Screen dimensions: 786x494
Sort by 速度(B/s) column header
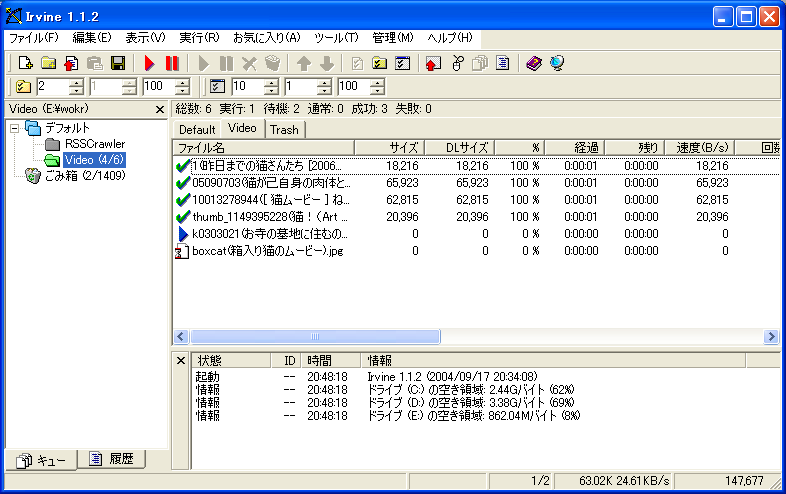[700, 148]
